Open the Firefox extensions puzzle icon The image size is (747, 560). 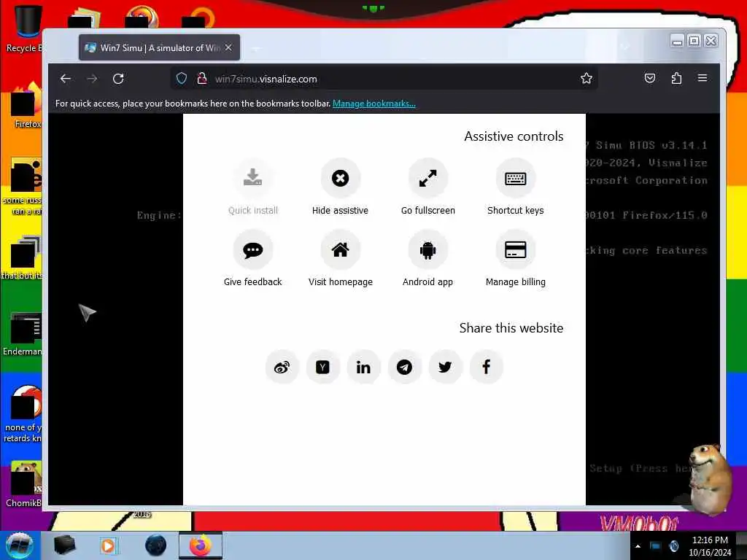pos(676,78)
